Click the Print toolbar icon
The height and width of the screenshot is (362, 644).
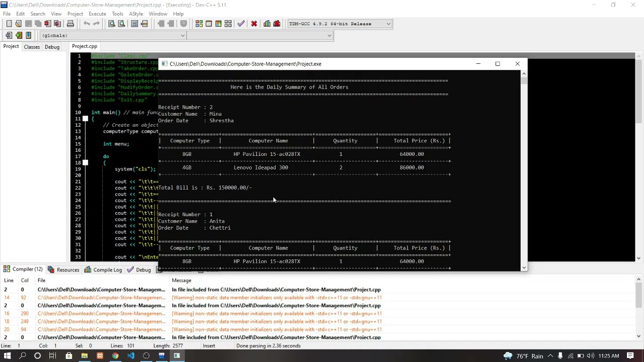[x=70, y=24]
